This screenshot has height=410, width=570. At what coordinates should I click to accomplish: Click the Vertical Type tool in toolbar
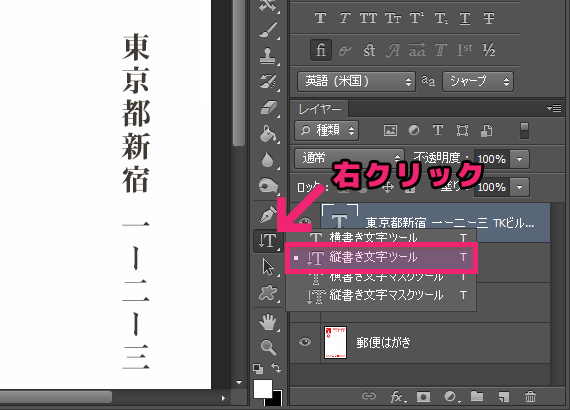pyautogui.click(x=268, y=241)
